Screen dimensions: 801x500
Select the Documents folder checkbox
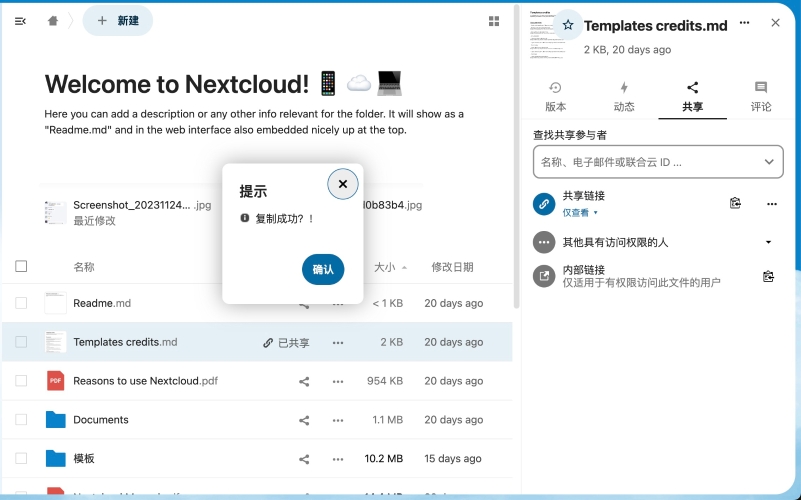point(21,420)
